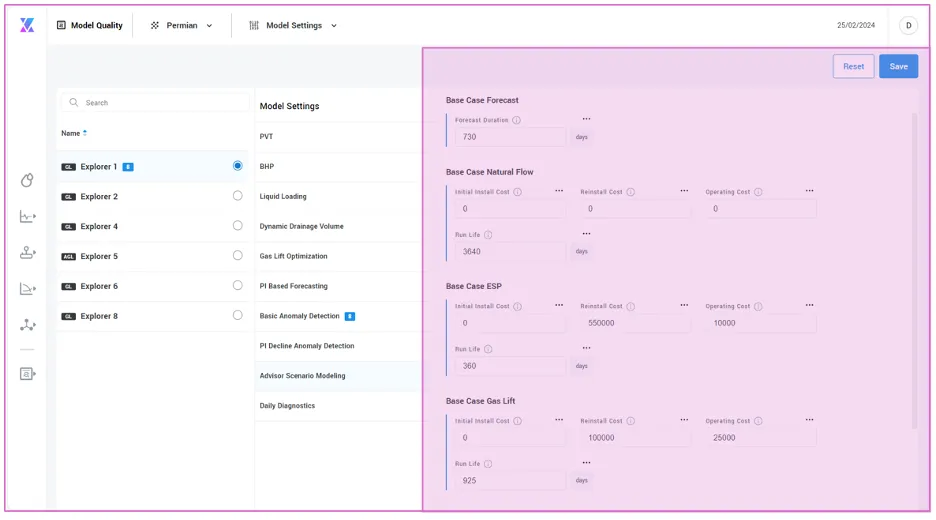Open Gas Lift Run Life options menu
936x520 pixels.
click(x=586, y=463)
